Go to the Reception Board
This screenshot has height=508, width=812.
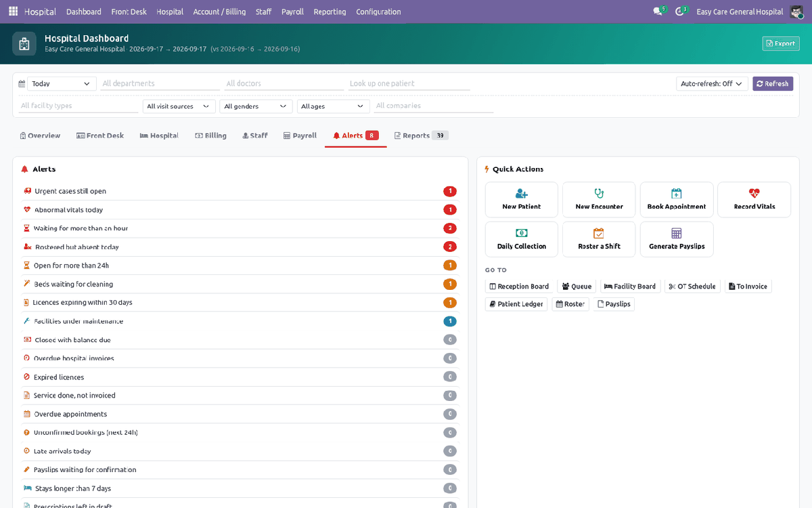[519, 287]
